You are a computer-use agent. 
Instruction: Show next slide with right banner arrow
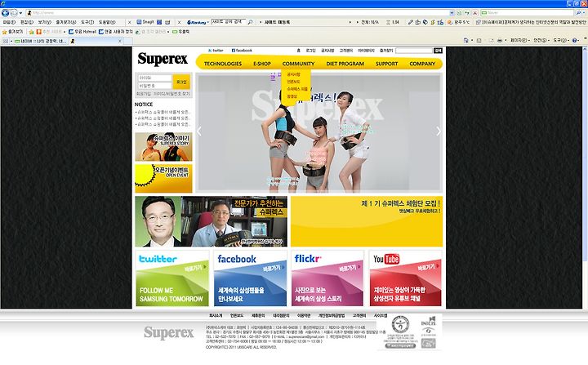(439, 131)
